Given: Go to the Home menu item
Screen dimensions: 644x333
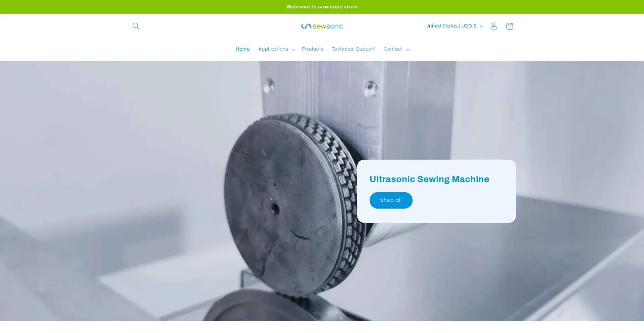Looking at the screenshot, I should pyautogui.click(x=243, y=49).
